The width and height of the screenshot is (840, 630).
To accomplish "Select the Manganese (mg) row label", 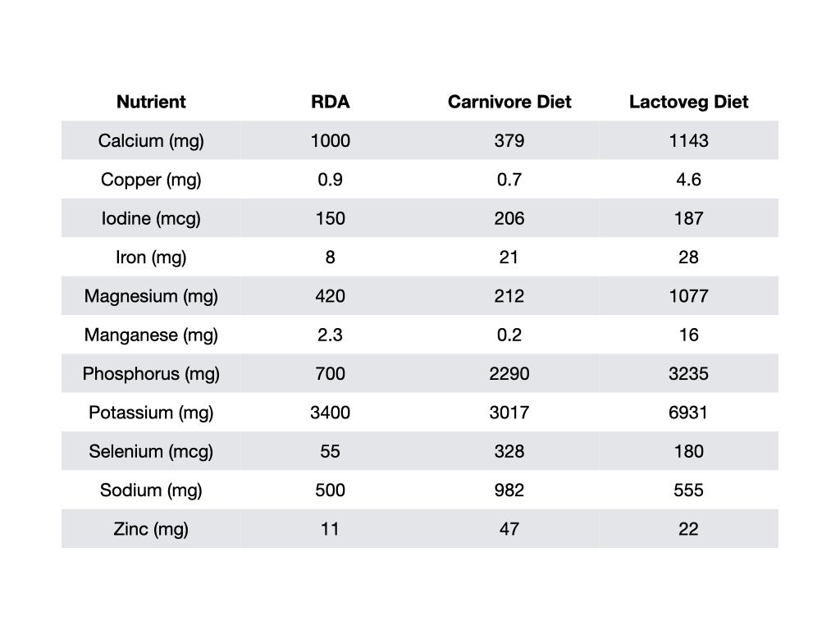I will click(151, 335).
